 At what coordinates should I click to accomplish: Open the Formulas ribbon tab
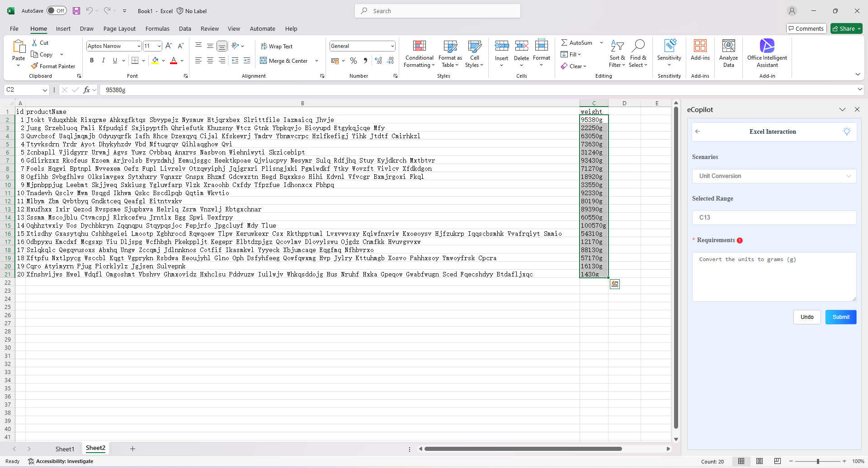[157, 28]
